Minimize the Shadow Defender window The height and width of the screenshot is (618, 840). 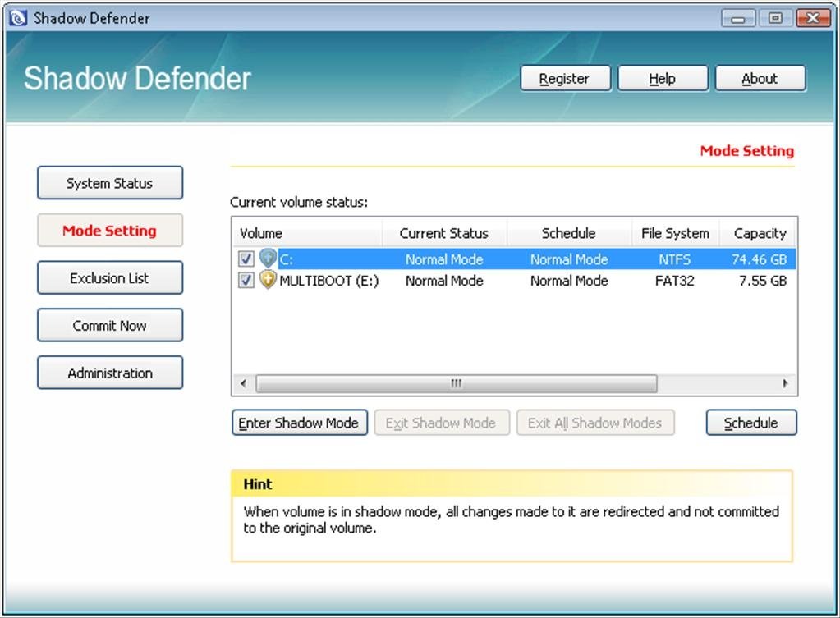(738, 18)
